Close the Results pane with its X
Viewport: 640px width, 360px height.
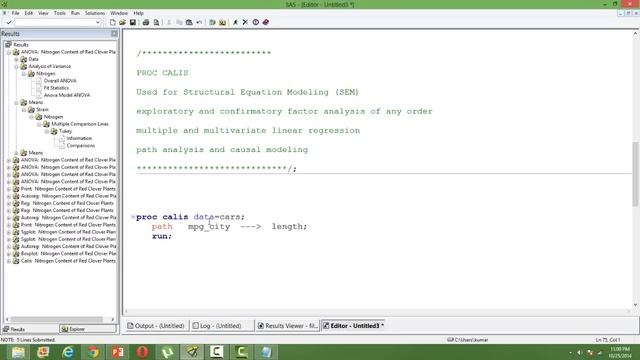pos(114,33)
